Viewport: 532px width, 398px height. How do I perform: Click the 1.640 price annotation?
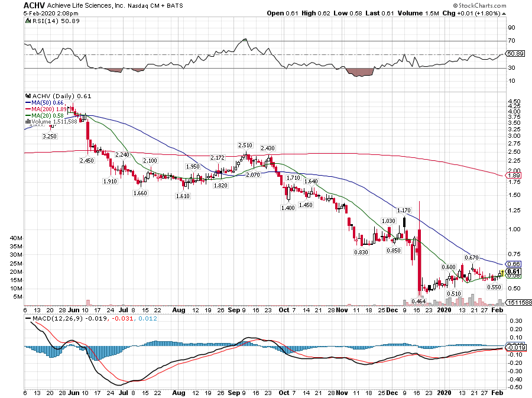tap(311, 181)
